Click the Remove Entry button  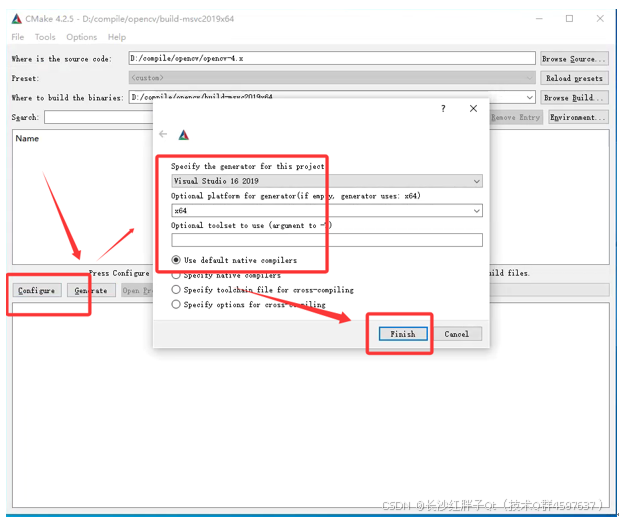coord(516,117)
